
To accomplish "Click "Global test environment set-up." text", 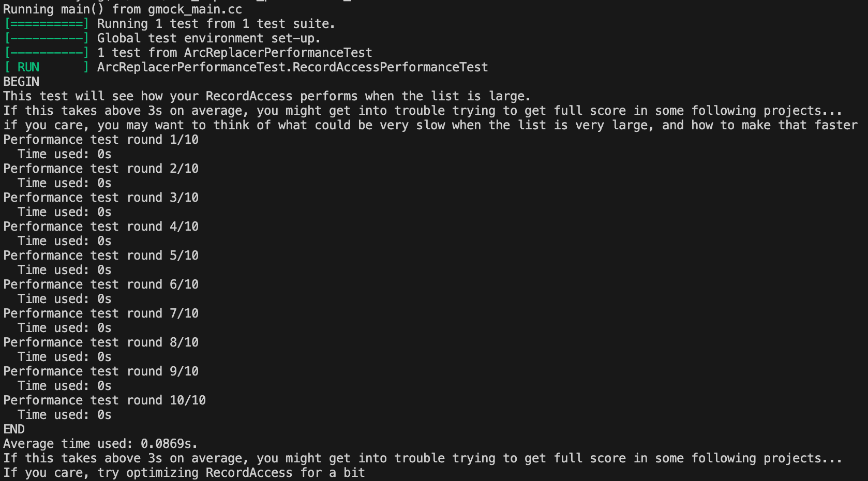I will pyautogui.click(x=208, y=38).
